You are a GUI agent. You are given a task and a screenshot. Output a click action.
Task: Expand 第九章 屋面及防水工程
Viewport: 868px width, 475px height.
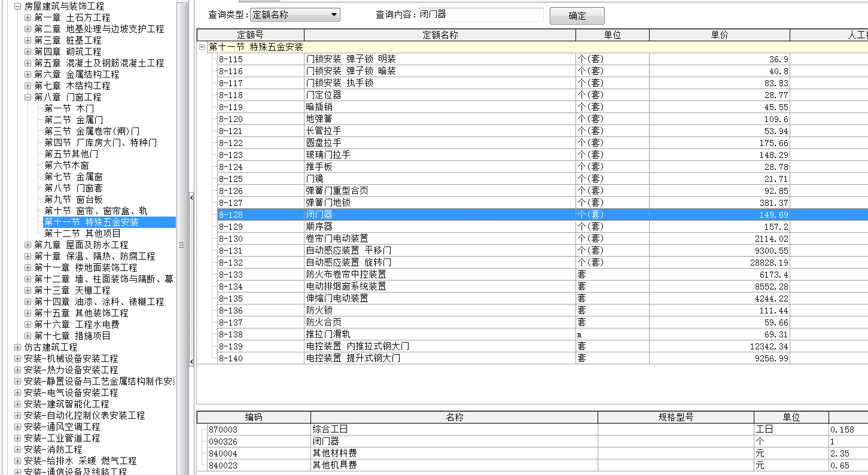click(28, 245)
